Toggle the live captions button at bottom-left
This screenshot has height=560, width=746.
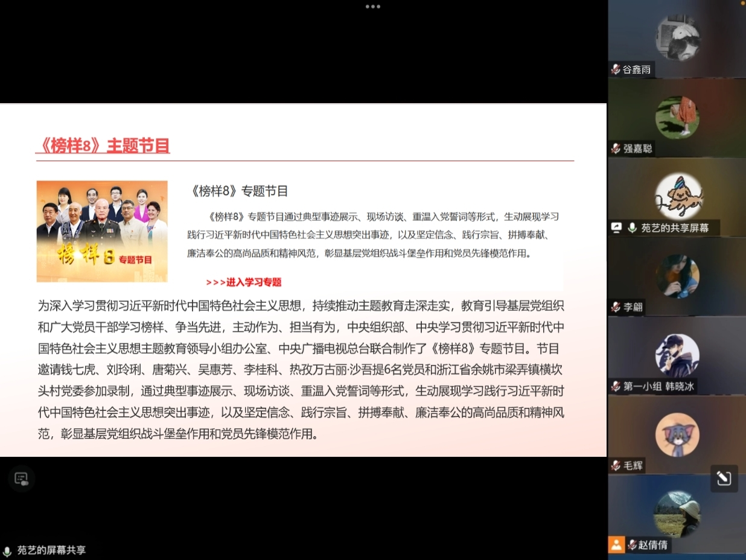pos(21,479)
